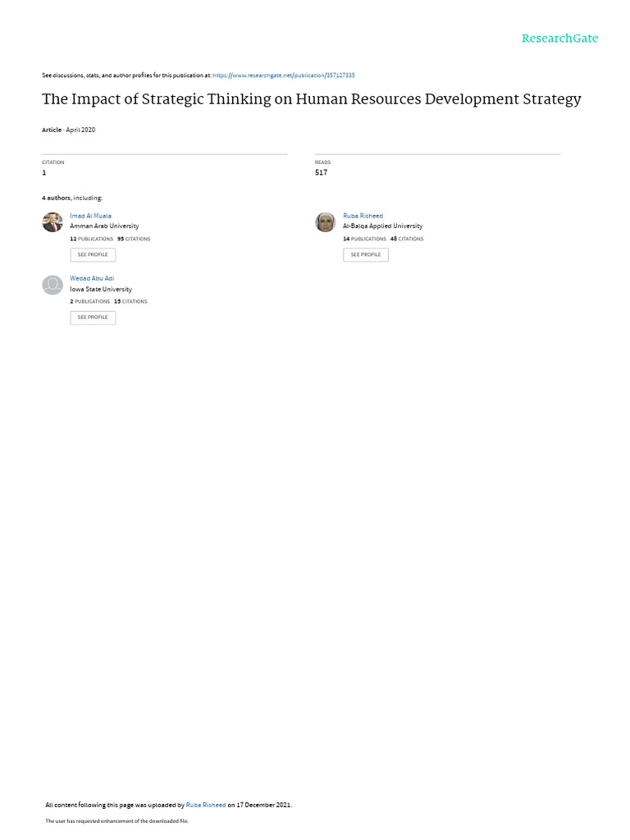Screen dimensions: 630x840
Task: Click See Profile button under Wedad Abu Adi
Action: (x=93, y=317)
